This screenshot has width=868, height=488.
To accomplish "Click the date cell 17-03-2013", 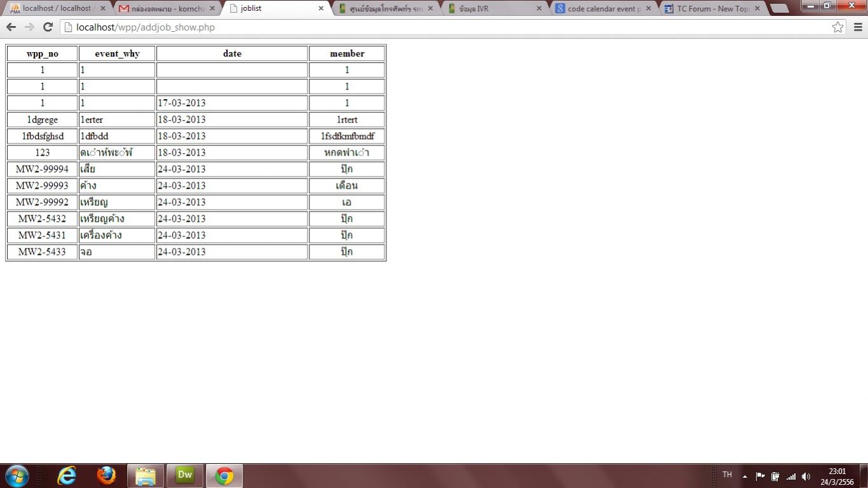I will point(232,103).
